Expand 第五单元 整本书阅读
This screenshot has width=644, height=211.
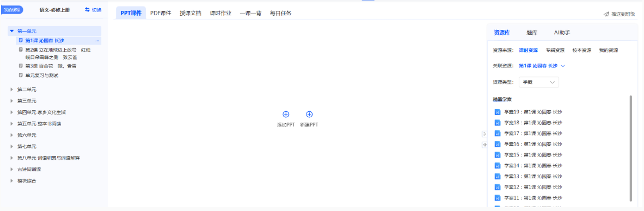[x=12, y=123]
